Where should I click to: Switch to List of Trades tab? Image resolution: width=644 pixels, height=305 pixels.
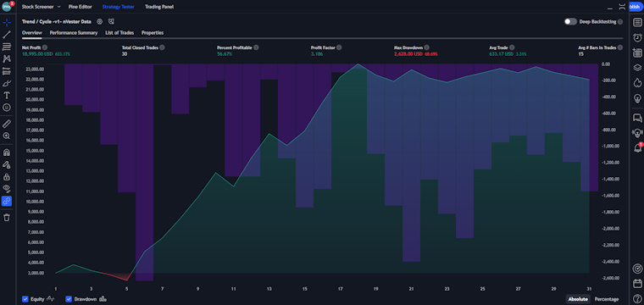click(x=119, y=33)
